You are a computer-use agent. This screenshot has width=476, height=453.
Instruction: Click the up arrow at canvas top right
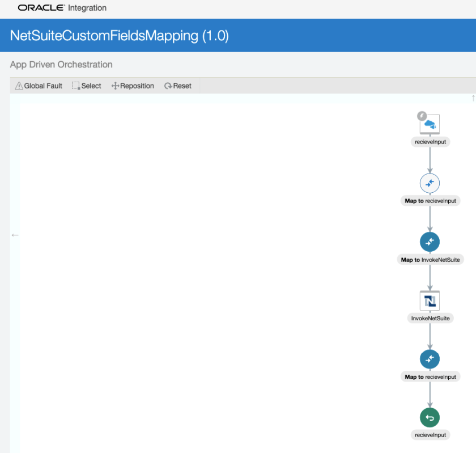click(473, 99)
